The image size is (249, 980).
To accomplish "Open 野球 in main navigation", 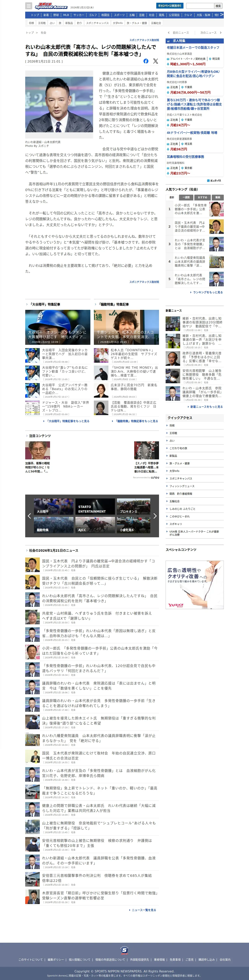I will pos(56,15).
